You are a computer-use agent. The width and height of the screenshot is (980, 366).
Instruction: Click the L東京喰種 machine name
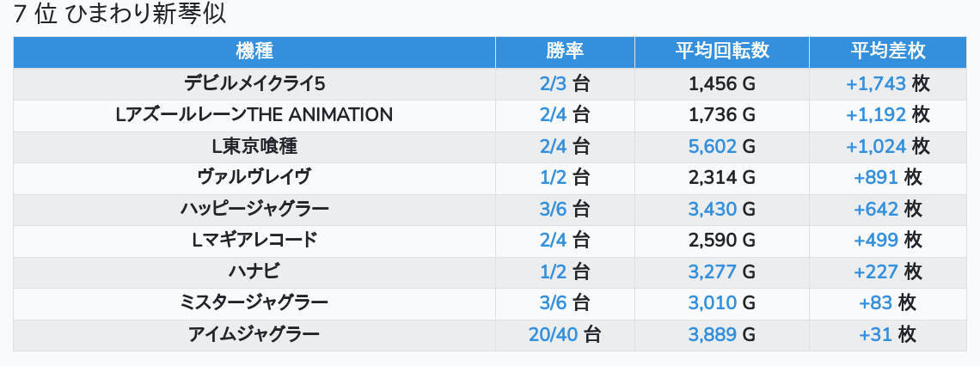(x=254, y=146)
